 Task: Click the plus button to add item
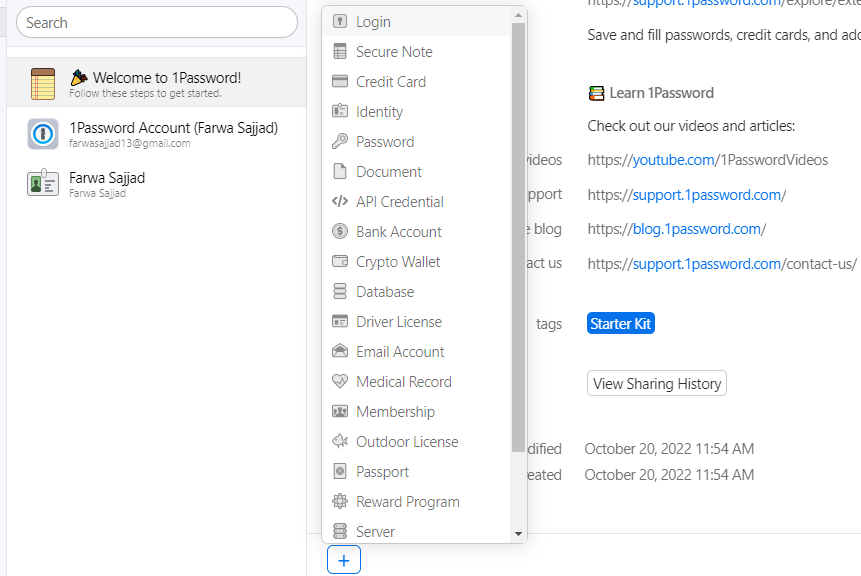tap(343, 561)
